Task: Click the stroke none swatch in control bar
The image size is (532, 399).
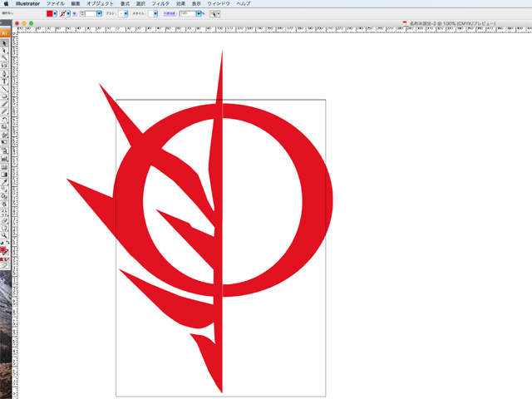Action: pyautogui.click(x=63, y=13)
